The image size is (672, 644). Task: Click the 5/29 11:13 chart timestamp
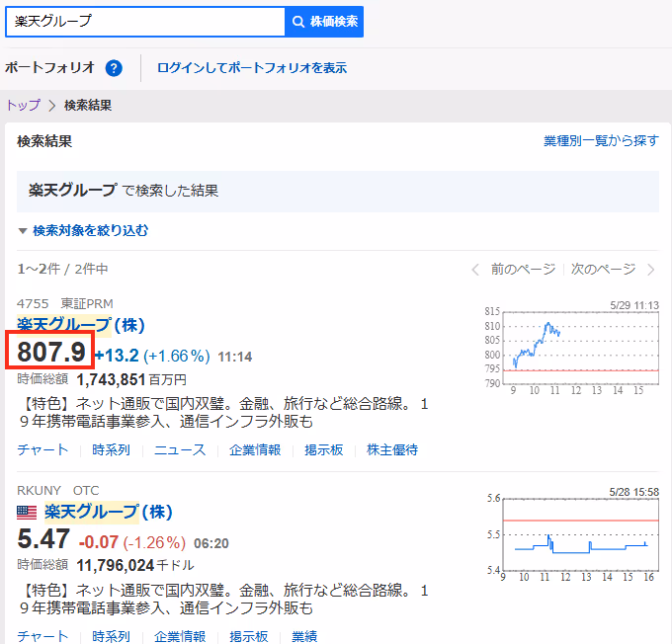634,305
